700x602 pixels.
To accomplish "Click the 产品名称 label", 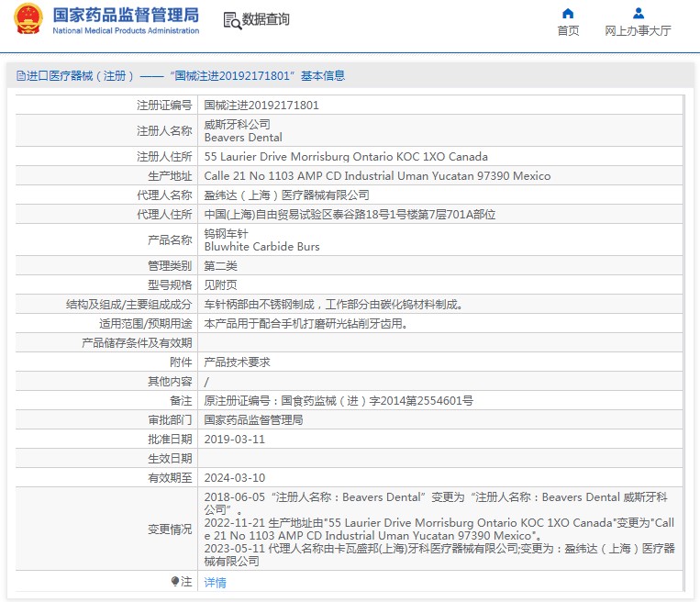I will tap(170, 240).
